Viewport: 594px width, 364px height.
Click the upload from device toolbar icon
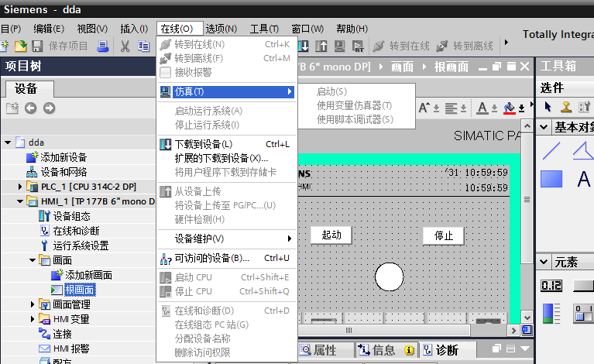tap(321, 46)
